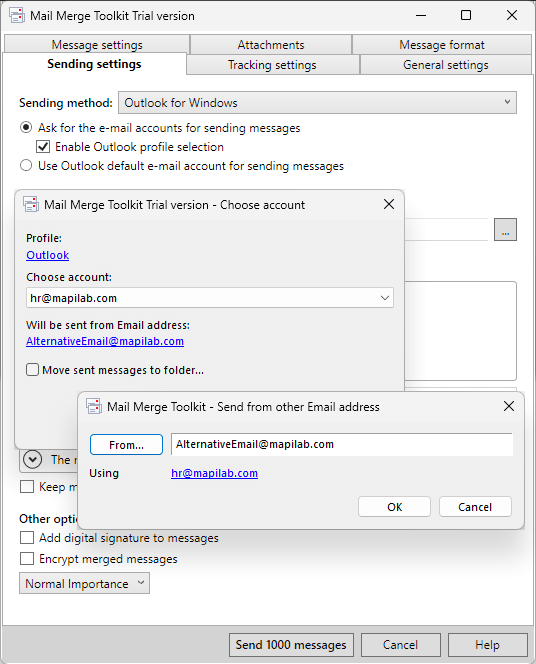Expand the circled chevron section beside 'The'
Image resolution: width=536 pixels, height=664 pixels.
pos(33,459)
